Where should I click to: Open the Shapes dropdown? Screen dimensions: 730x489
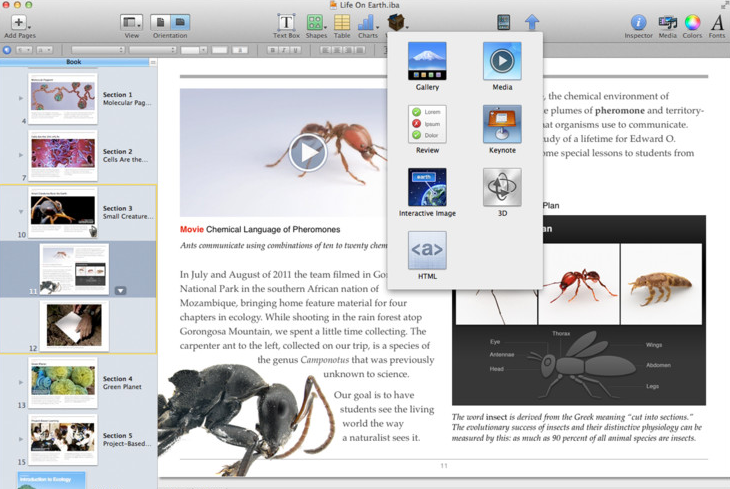[x=316, y=23]
